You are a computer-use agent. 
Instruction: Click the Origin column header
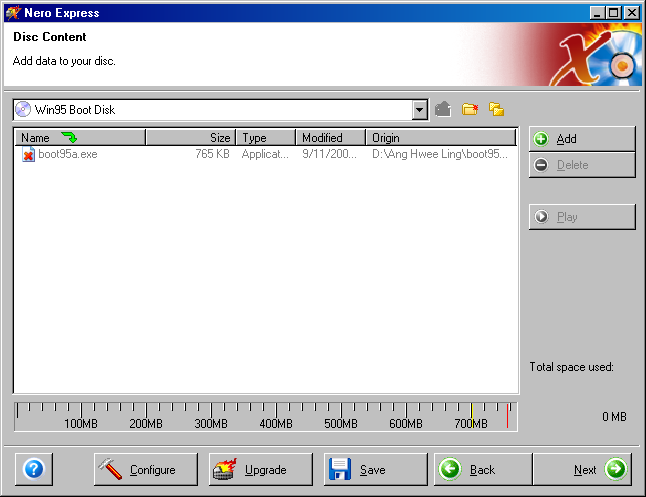click(440, 137)
